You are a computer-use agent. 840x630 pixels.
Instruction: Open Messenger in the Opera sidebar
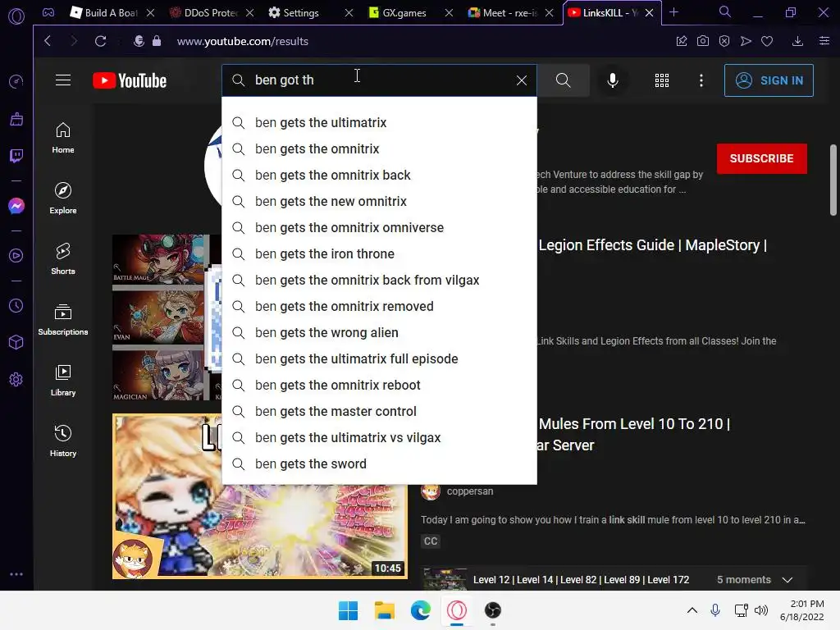(16, 206)
